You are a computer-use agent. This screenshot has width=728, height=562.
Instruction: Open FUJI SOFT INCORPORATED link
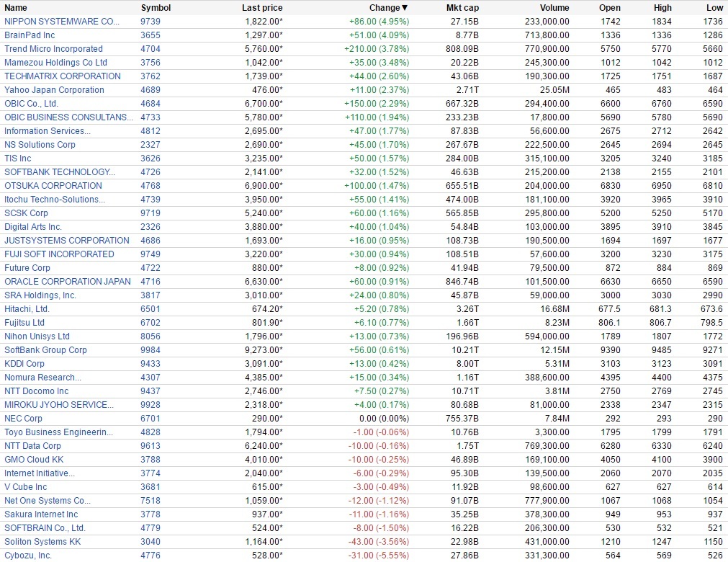point(59,254)
